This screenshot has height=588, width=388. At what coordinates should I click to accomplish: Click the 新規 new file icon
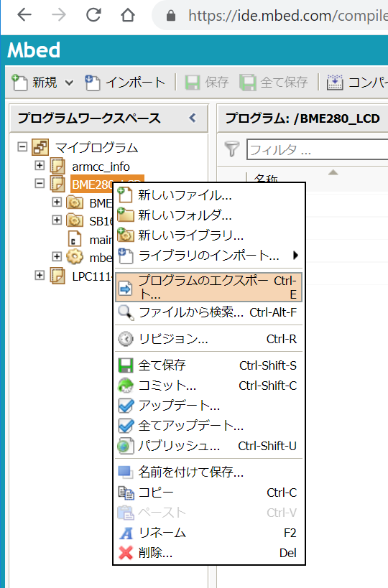click(x=20, y=82)
